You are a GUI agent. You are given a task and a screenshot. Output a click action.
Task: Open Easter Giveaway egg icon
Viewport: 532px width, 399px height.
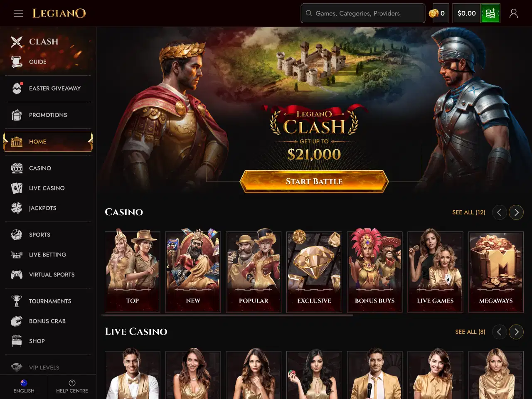(17, 88)
